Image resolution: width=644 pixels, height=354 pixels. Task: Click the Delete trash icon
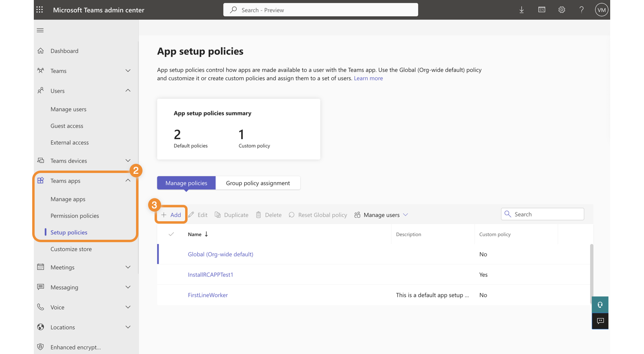(258, 214)
